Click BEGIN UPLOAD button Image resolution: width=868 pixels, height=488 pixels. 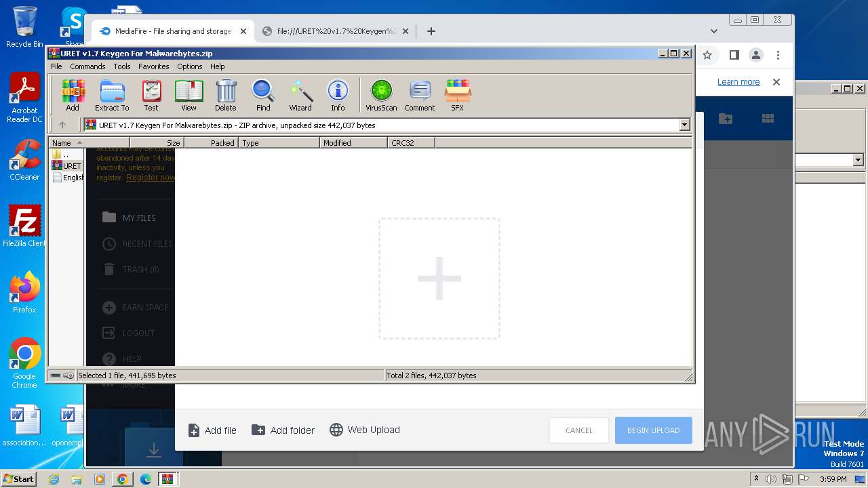[654, 430]
